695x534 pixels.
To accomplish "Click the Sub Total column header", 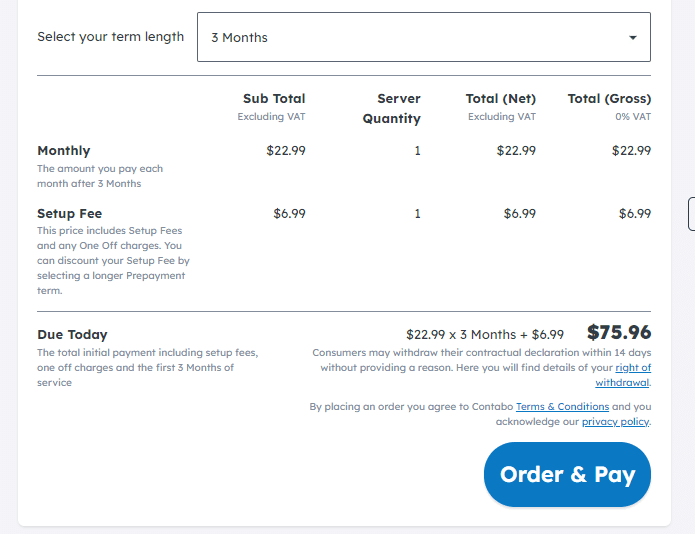I will (274, 99).
